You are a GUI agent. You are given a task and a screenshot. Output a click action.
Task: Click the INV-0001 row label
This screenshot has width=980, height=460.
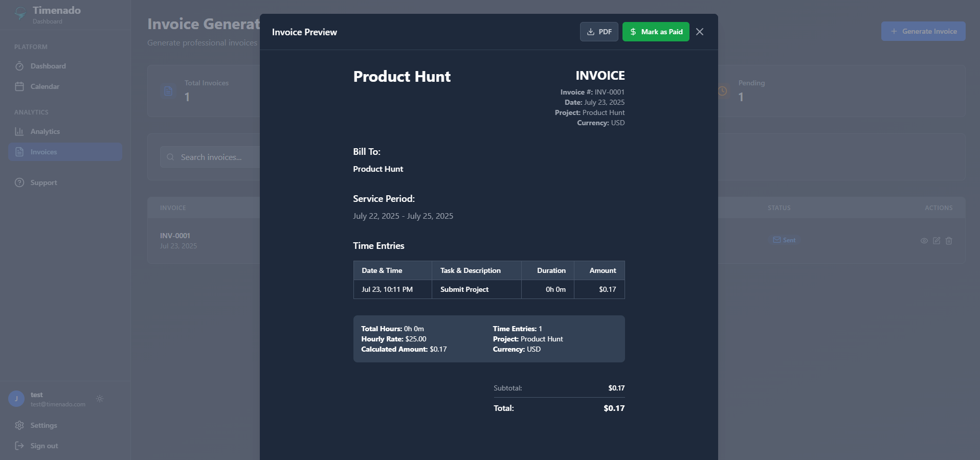(175, 236)
